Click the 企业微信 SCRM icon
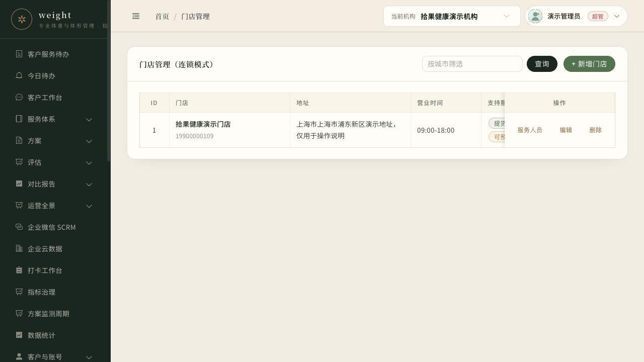644x362 pixels. coord(19,227)
